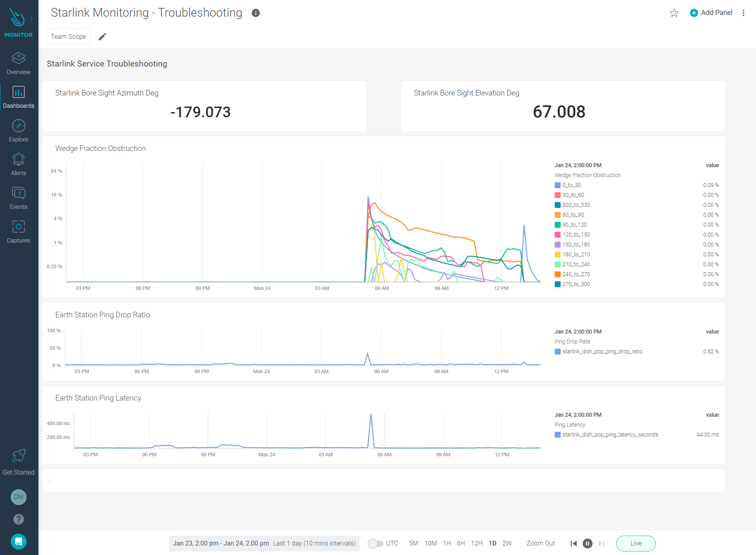Step back to the previous time window
756x555 pixels.
[573, 544]
